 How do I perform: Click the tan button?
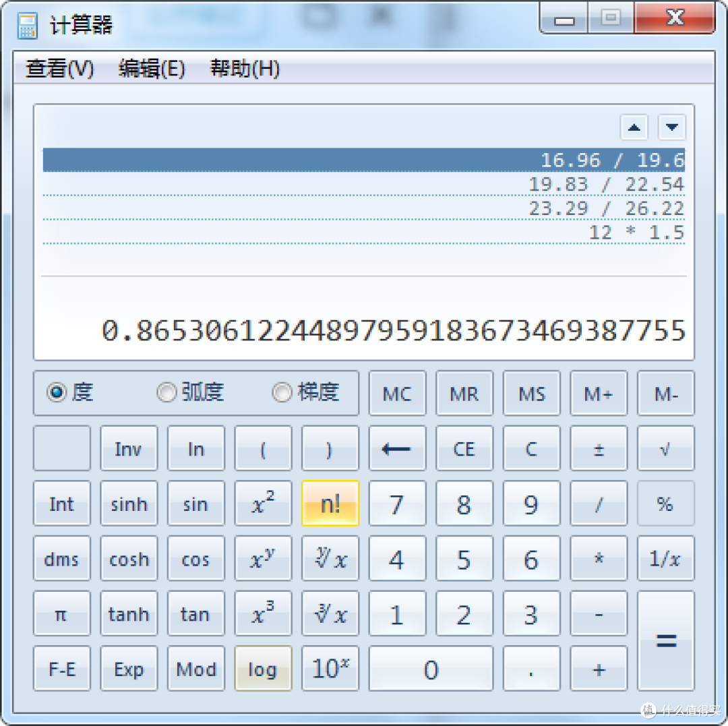click(x=196, y=613)
